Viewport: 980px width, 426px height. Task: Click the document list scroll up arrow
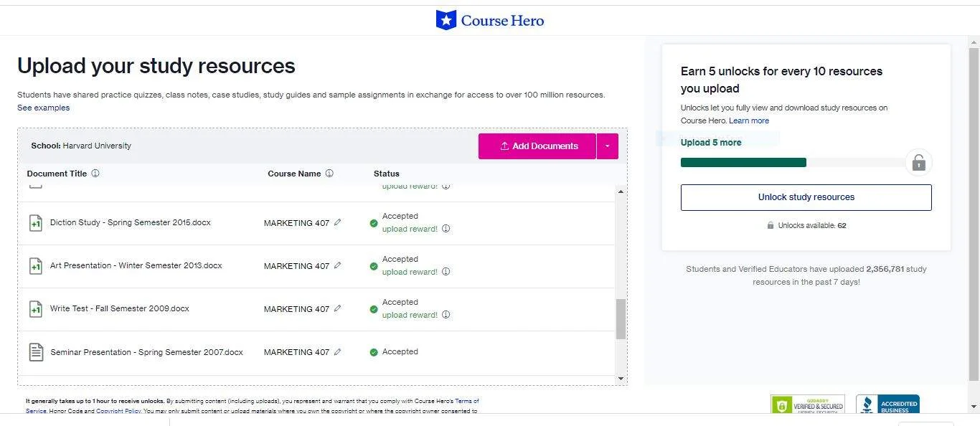click(621, 191)
